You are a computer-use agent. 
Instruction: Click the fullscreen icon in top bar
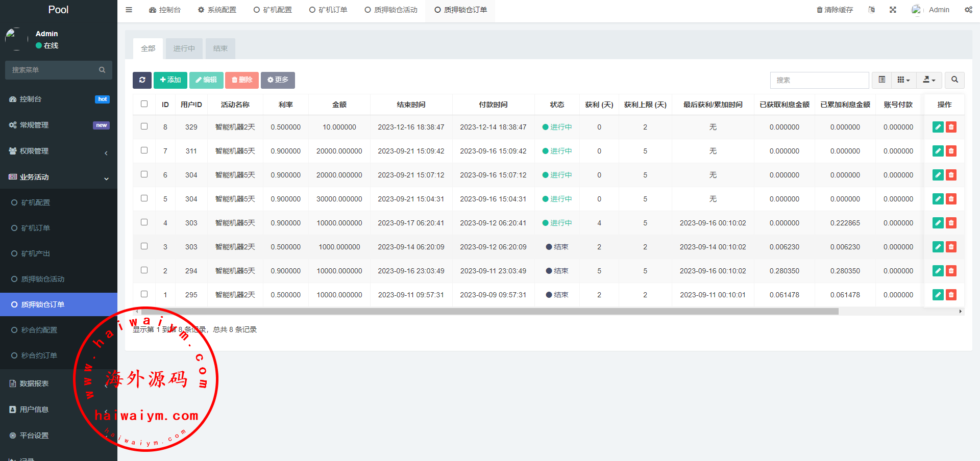[x=893, y=10]
